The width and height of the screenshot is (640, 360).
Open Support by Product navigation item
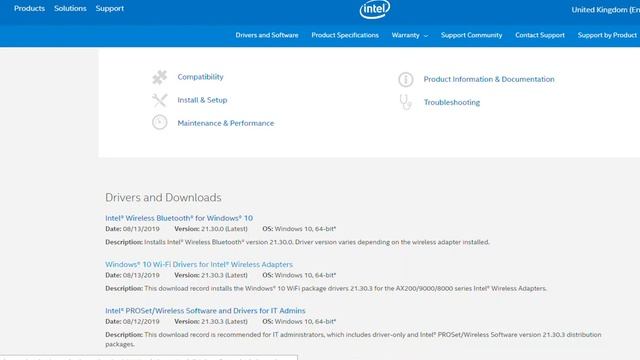(607, 35)
